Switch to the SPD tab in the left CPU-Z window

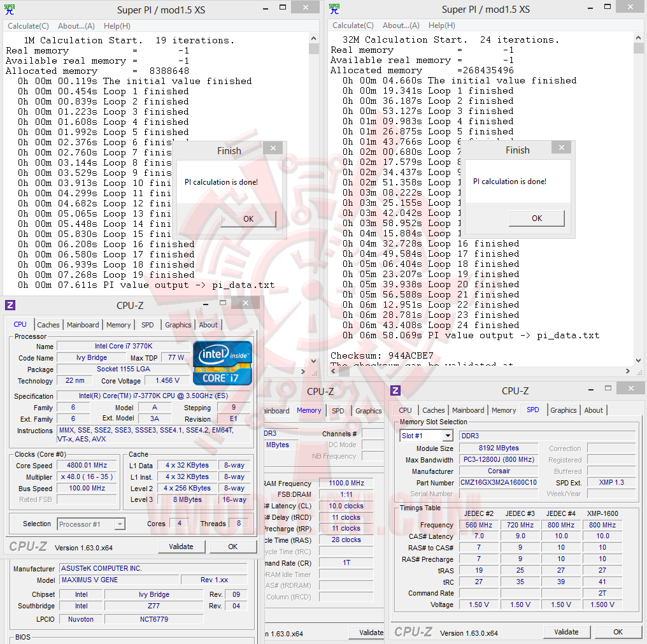(147, 325)
